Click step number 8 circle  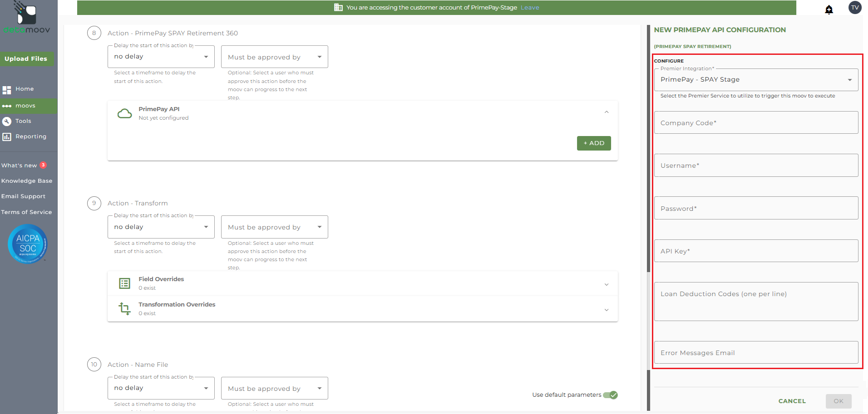pos(94,33)
